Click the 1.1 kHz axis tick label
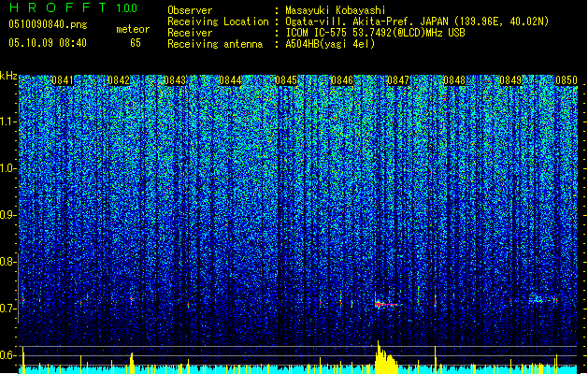The width and height of the screenshot is (588, 374). pyautogui.click(x=7, y=122)
